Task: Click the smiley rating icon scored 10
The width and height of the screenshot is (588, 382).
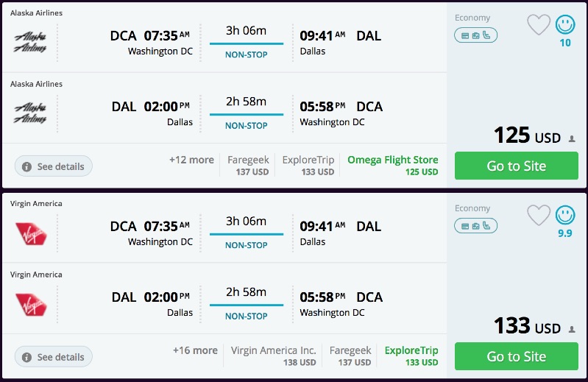Action: click(x=565, y=24)
